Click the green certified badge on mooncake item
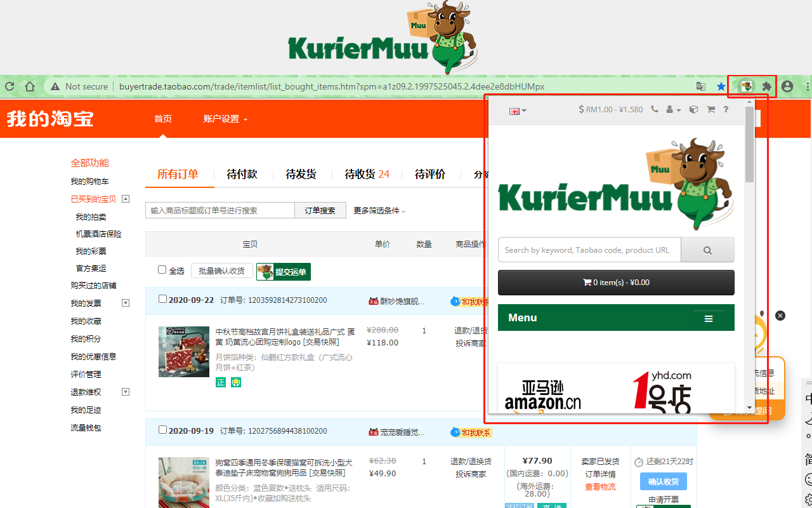This screenshot has height=508, width=812. [x=221, y=382]
